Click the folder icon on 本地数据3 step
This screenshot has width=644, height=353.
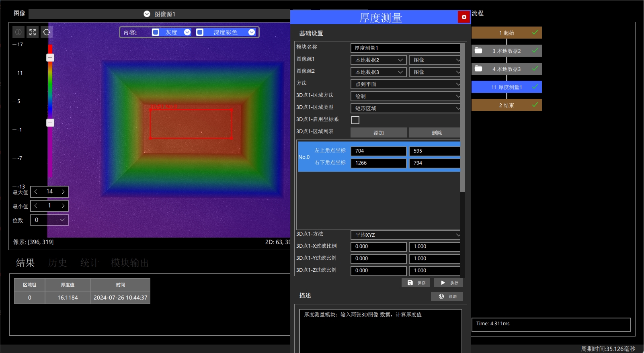pos(478,69)
